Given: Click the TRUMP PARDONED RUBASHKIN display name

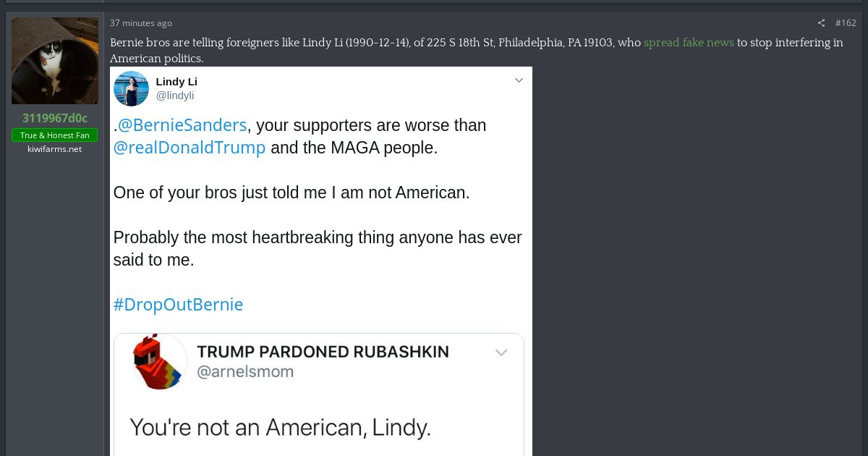Looking at the screenshot, I should pos(323,352).
